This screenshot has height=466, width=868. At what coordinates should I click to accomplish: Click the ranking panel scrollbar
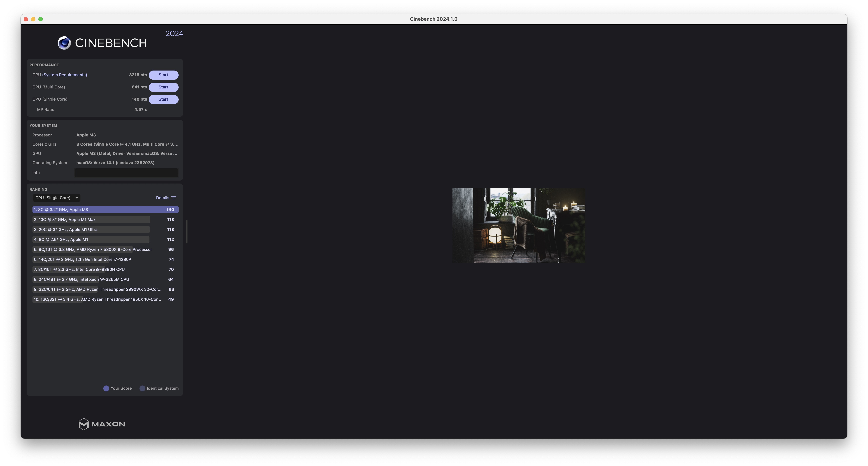(x=187, y=231)
